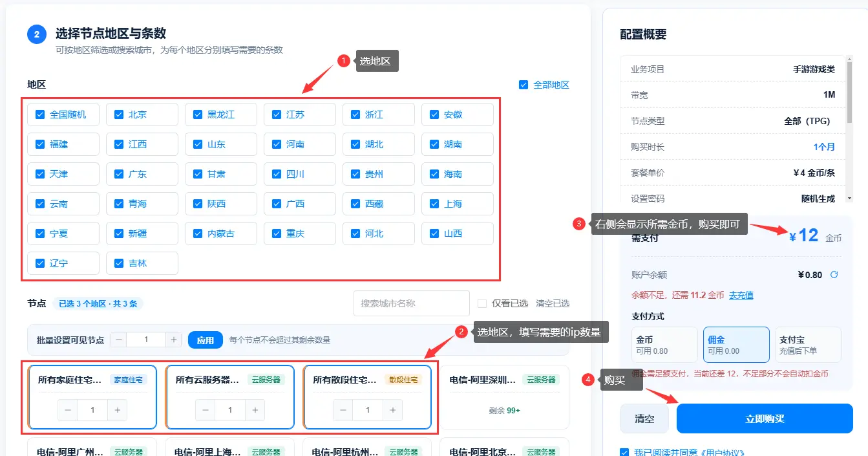Image resolution: width=868 pixels, height=456 pixels.
Task: Increase the batch node quantity (批量设置可见节点)
Action: 173,340
